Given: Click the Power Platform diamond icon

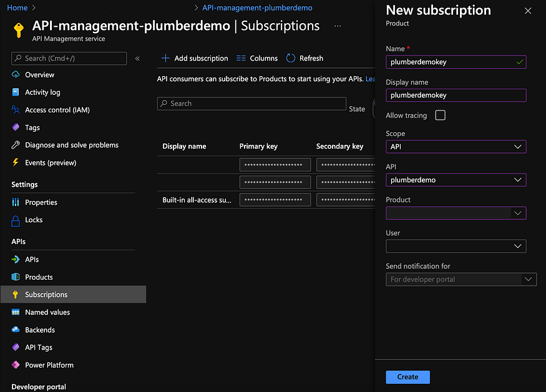Looking at the screenshot, I should [x=16, y=365].
